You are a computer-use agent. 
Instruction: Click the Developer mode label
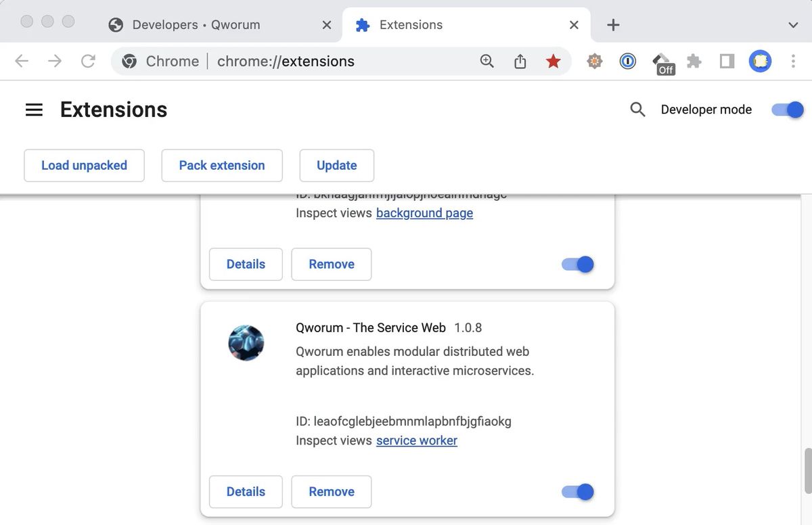coord(706,110)
